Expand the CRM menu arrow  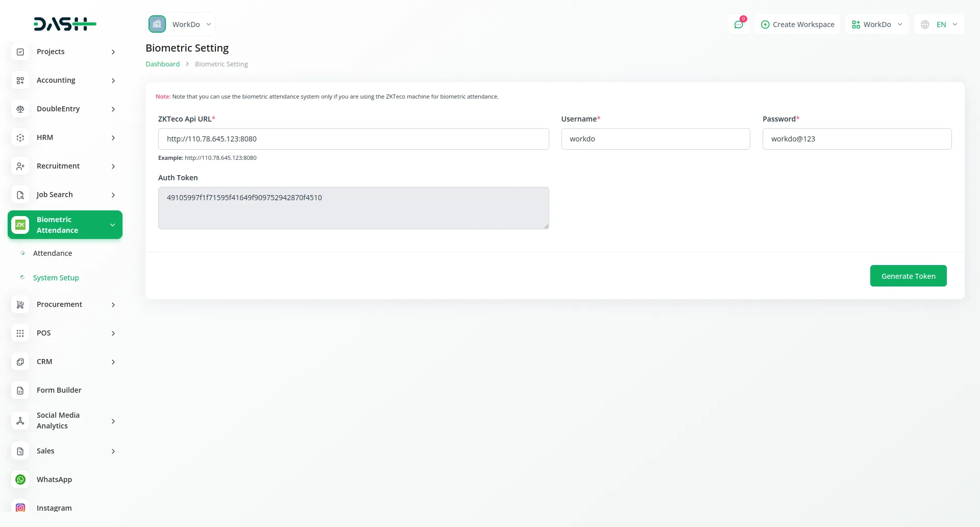[x=113, y=362]
